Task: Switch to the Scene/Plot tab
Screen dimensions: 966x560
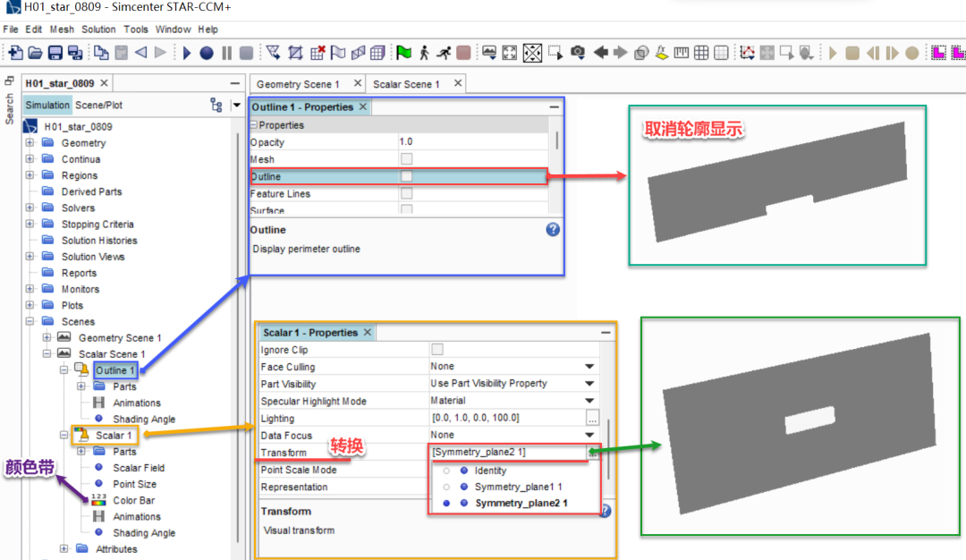Action: pyautogui.click(x=98, y=106)
